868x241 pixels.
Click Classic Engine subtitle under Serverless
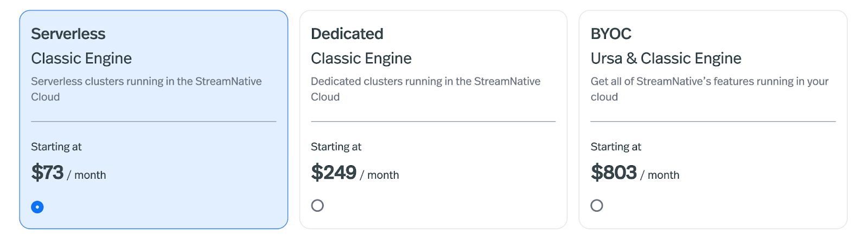pyautogui.click(x=81, y=58)
